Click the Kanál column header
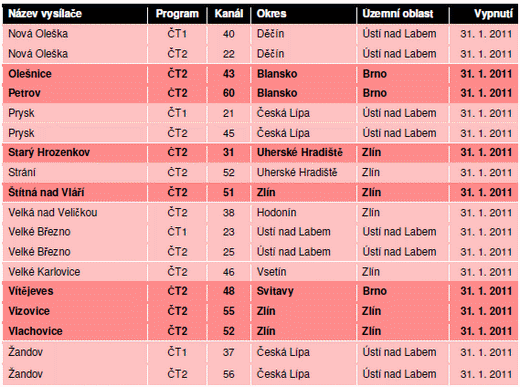Screen dimensions: 520x387 229,14
